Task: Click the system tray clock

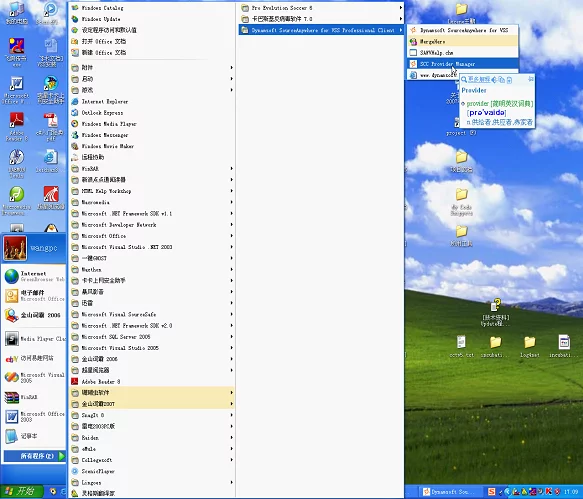Action: (x=571, y=492)
